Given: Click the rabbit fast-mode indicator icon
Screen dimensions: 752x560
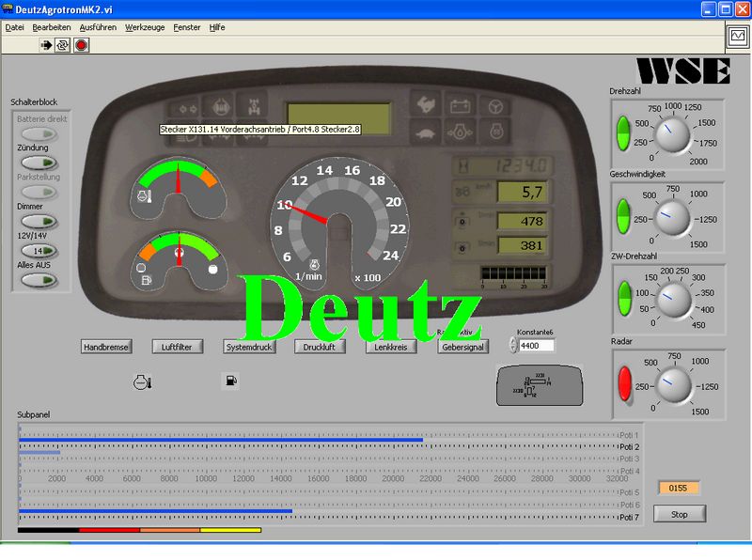Looking at the screenshot, I should (426, 104).
